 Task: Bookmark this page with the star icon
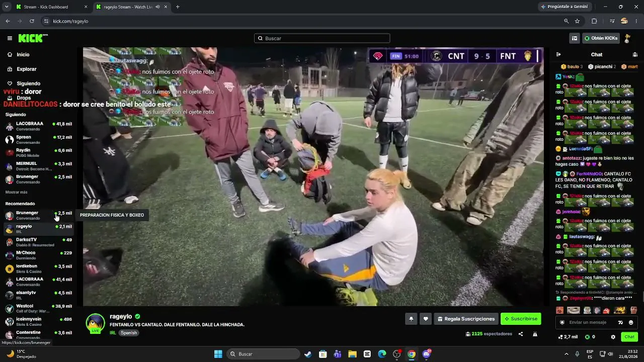pos(577,21)
